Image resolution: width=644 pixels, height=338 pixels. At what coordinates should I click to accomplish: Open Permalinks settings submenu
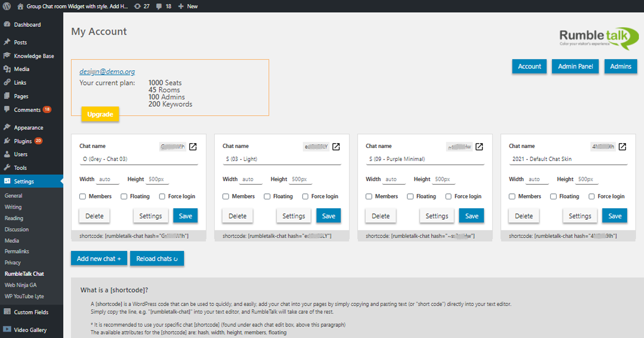pyautogui.click(x=17, y=252)
